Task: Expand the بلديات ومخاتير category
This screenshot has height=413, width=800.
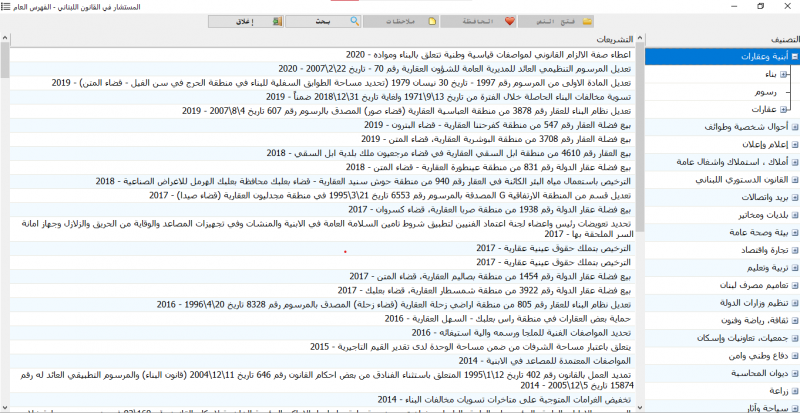Action: (795, 214)
